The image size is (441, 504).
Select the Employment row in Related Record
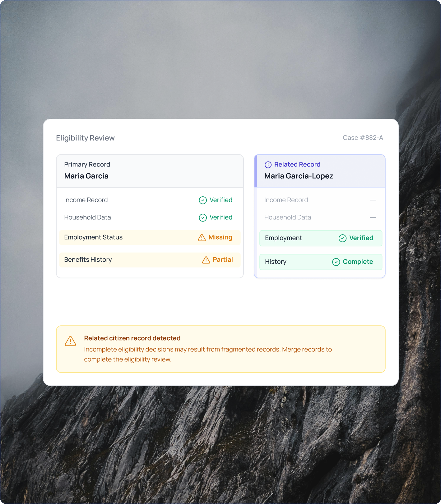click(x=321, y=238)
